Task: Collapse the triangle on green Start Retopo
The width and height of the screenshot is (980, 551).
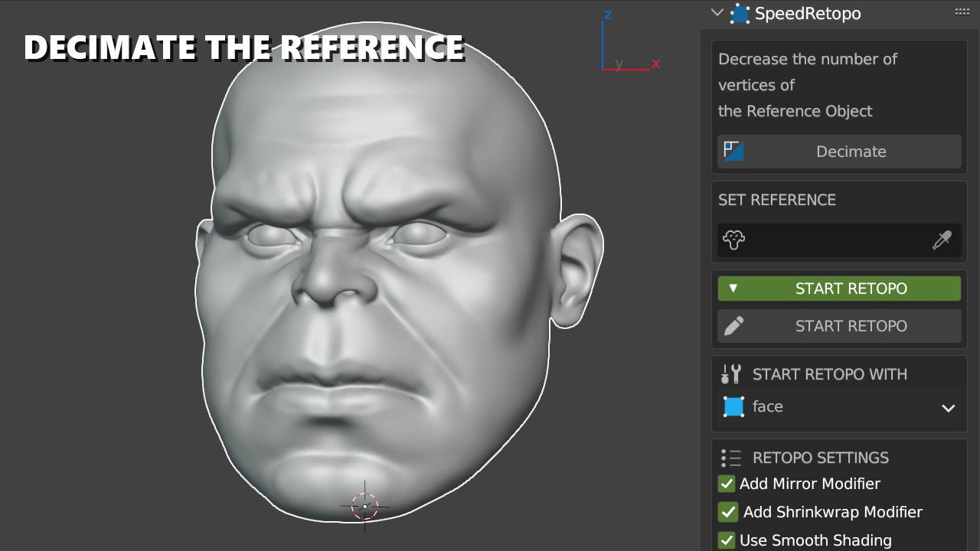Action: pyautogui.click(x=733, y=289)
